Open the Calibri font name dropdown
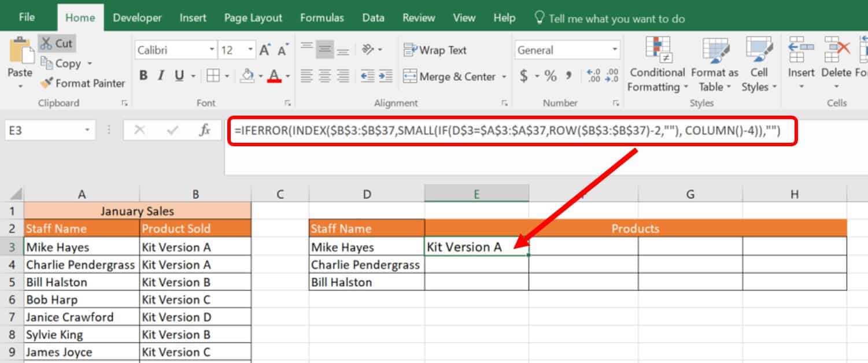The width and height of the screenshot is (868, 363). click(212, 50)
